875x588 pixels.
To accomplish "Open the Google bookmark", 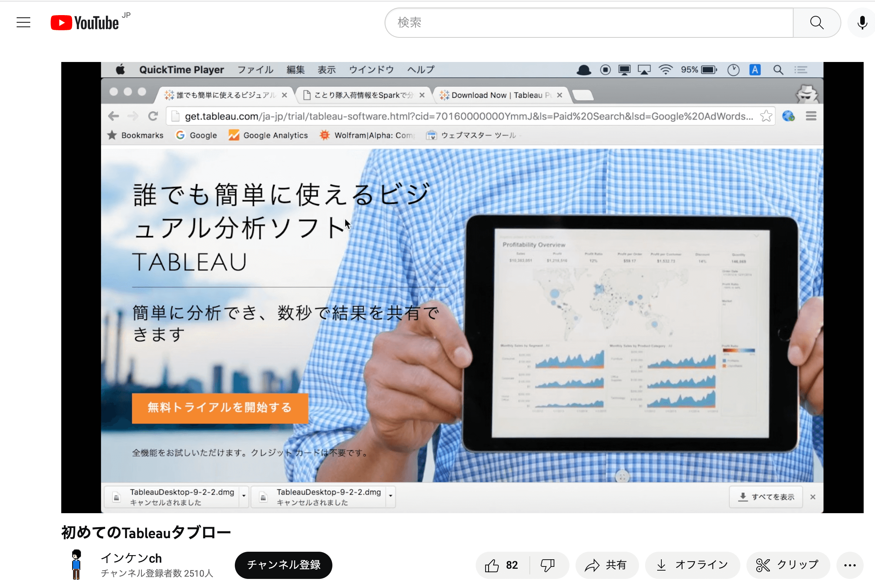I will pyautogui.click(x=196, y=135).
